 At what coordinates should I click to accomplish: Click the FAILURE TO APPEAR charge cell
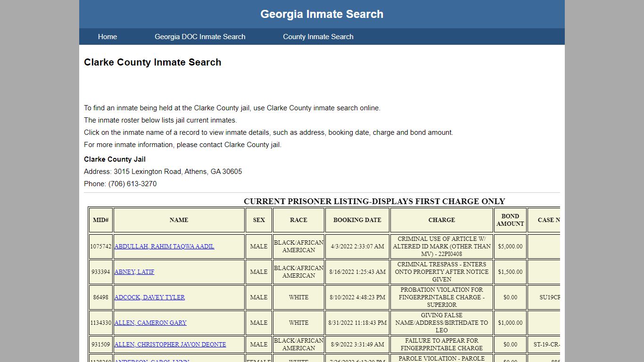[x=442, y=345]
